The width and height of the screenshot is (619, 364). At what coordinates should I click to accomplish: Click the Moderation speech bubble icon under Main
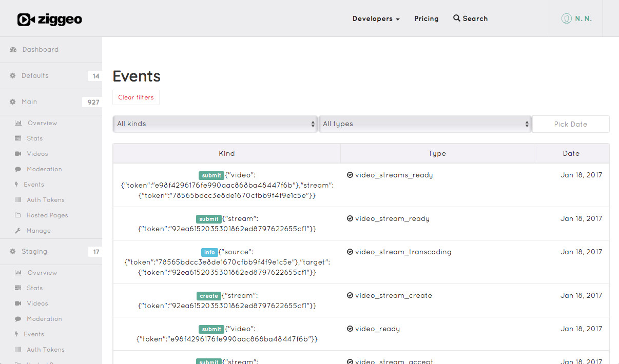click(x=18, y=169)
